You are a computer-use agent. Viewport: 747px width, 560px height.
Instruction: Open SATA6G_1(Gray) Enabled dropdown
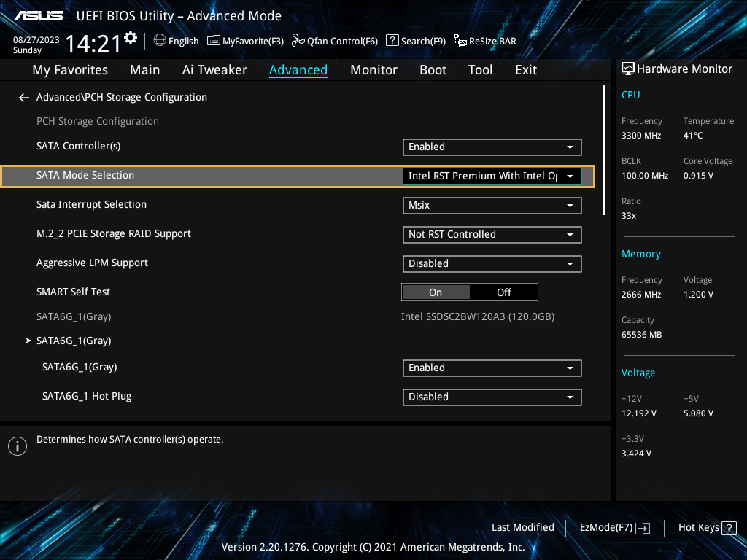pyautogui.click(x=492, y=368)
